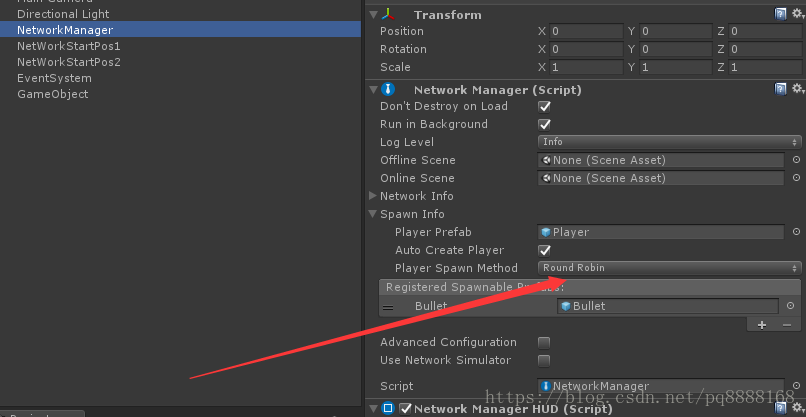
Task: Expand the Network Info foldout
Action: pyautogui.click(x=373, y=196)
